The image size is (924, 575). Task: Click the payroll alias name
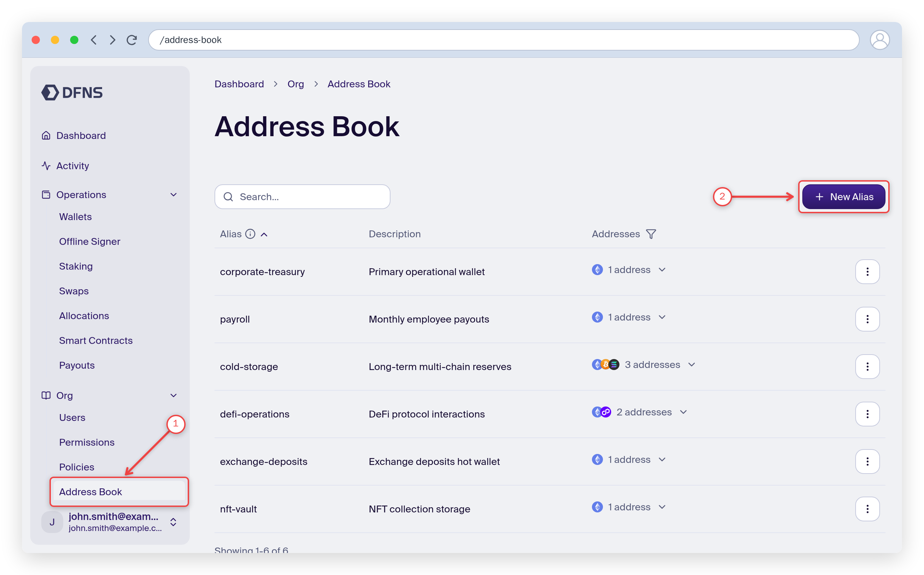point(235,319)
